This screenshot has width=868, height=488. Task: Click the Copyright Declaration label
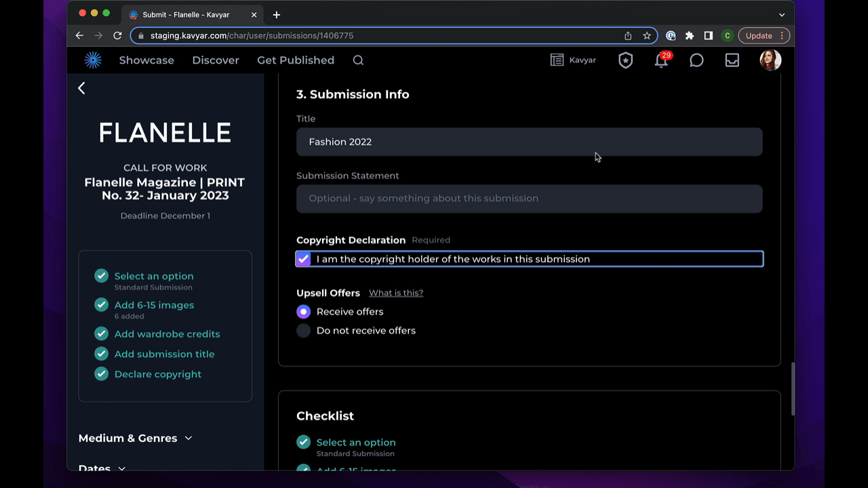click(351, 240)
